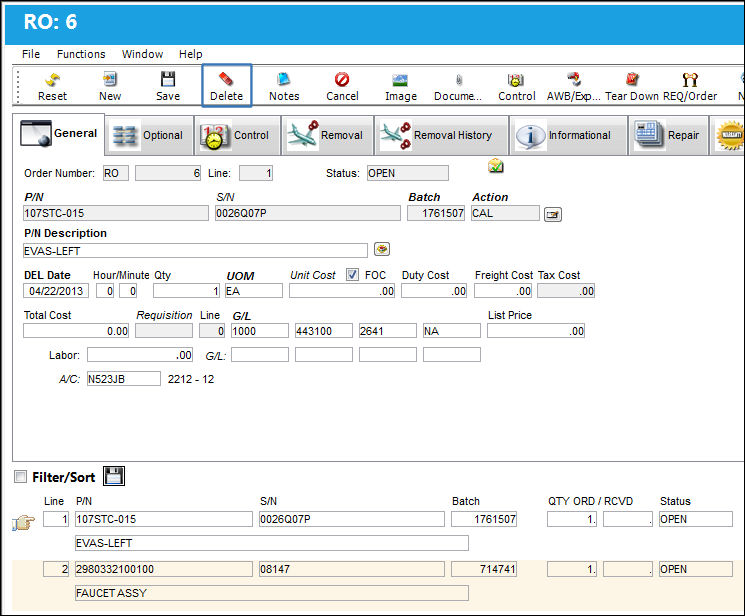Click the G/L field containing 443100
745x616 pixels.
tap(324, 331)
